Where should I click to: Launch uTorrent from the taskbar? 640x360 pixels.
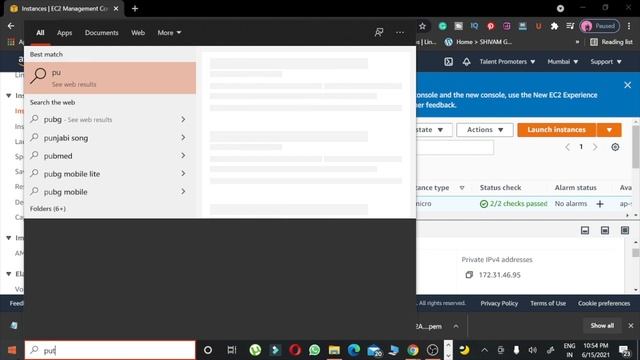[255, 350]
